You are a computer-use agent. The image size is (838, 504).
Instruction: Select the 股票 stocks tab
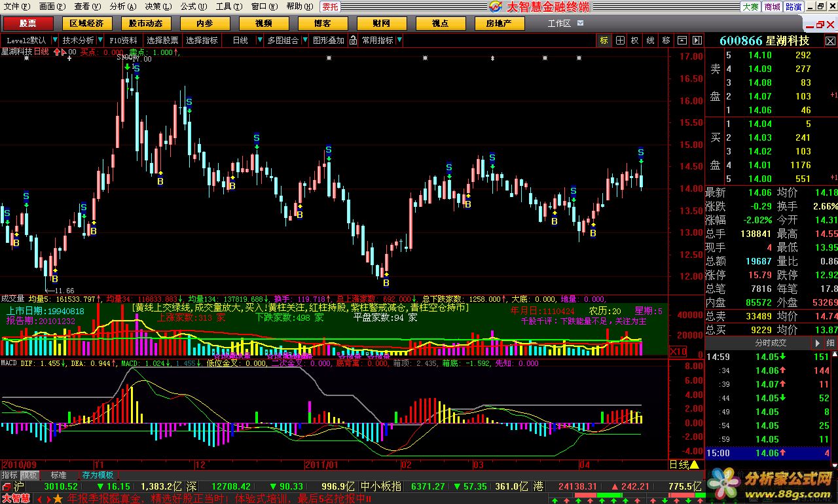pos(28,23)
